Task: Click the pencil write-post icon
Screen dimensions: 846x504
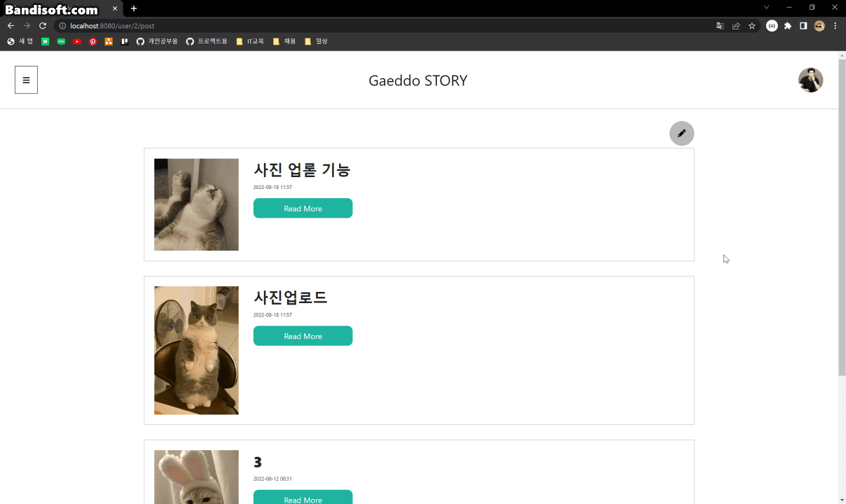Action: [x=681, y=133]
